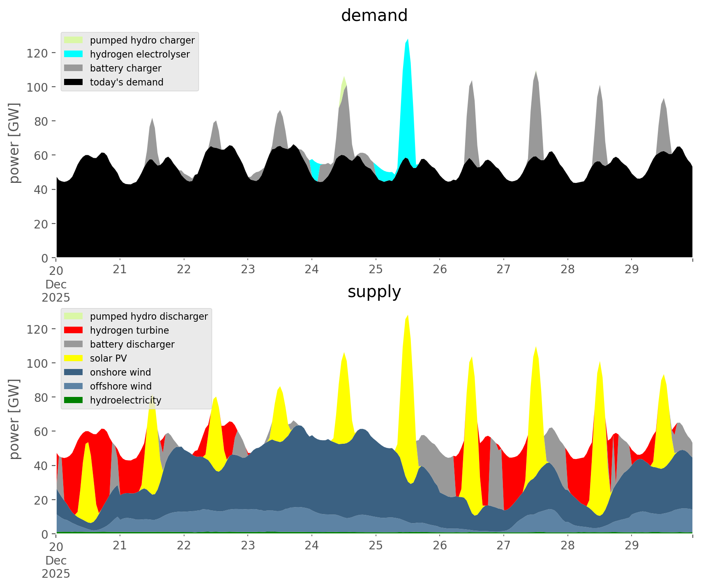The width and height of the screenshot is (701, 588).
Task: Select the offshore wind legend swatch
Action: click(x=74, y=386)
